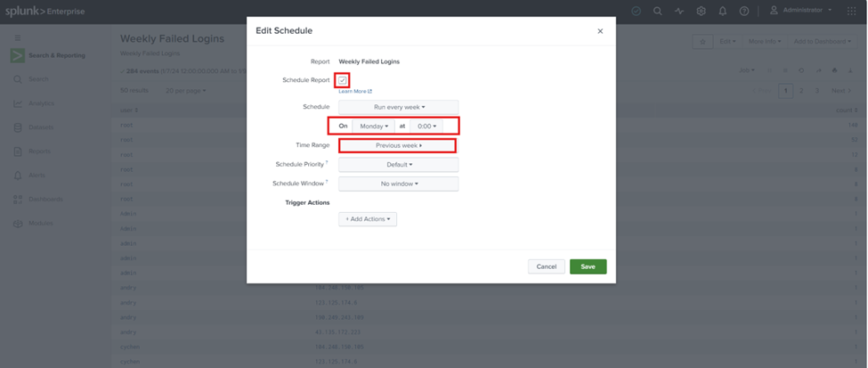Open the No window dropdown
868x368 pixels.
pos(399,184)
